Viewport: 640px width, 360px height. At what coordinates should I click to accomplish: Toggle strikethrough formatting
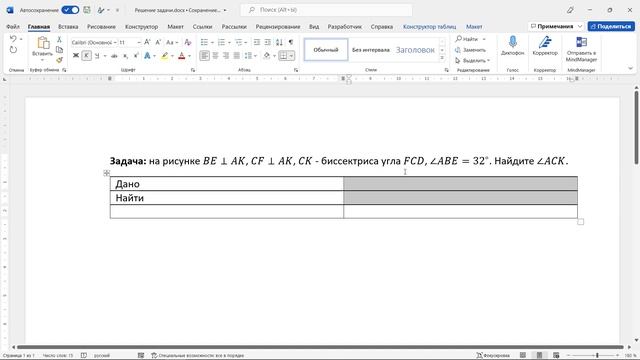click(114, 56)
